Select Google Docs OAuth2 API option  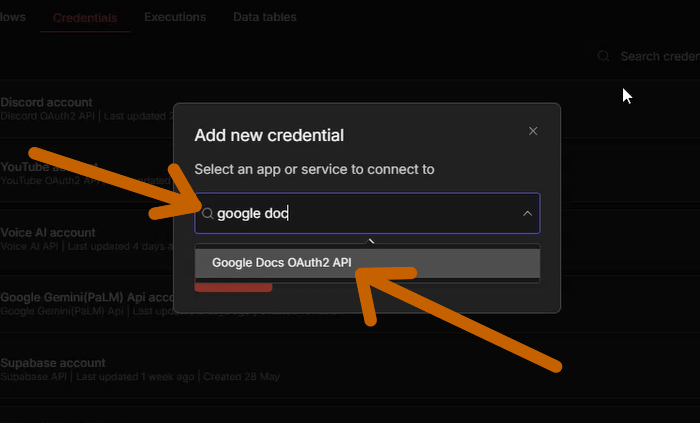(367, 262)
